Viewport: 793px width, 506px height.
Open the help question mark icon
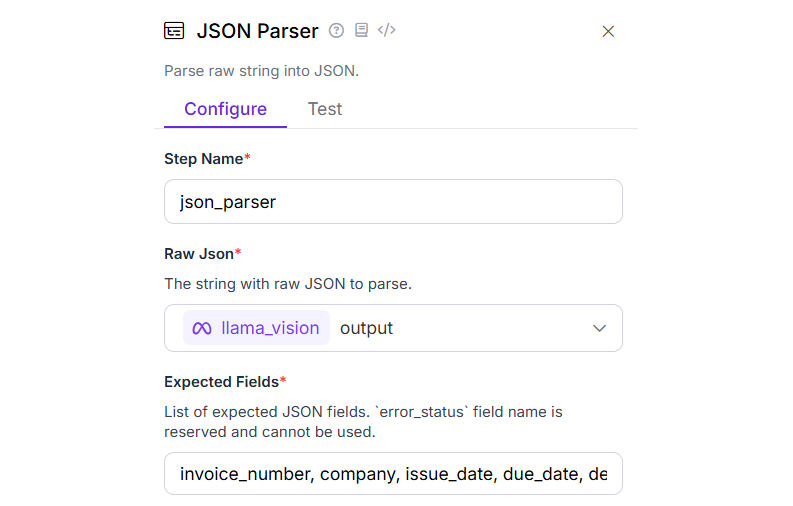click(336, 31)
